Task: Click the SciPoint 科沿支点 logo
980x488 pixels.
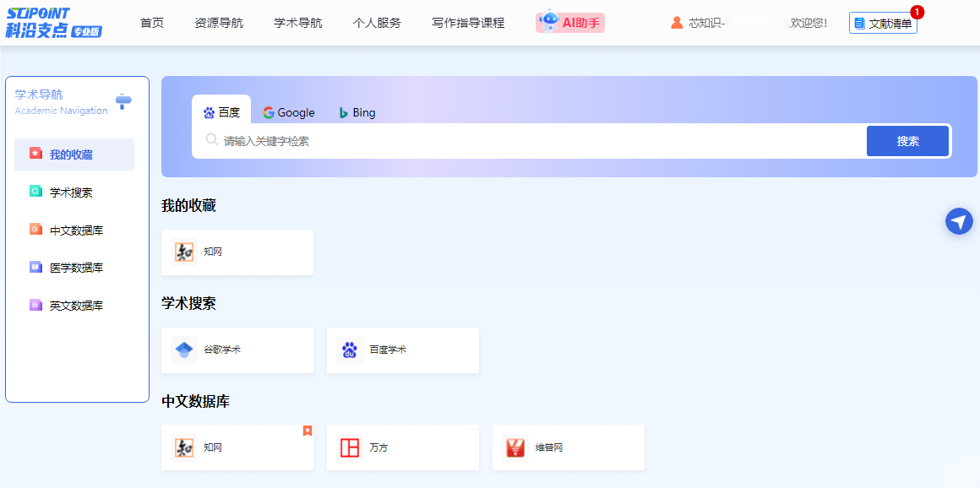Action: [x=54, y=23]
